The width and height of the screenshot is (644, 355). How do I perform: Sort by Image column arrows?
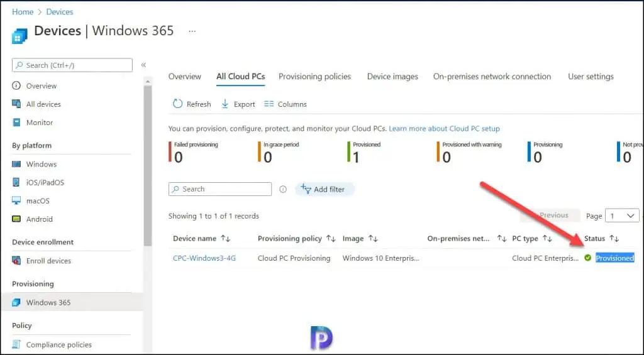pos(373,238)
